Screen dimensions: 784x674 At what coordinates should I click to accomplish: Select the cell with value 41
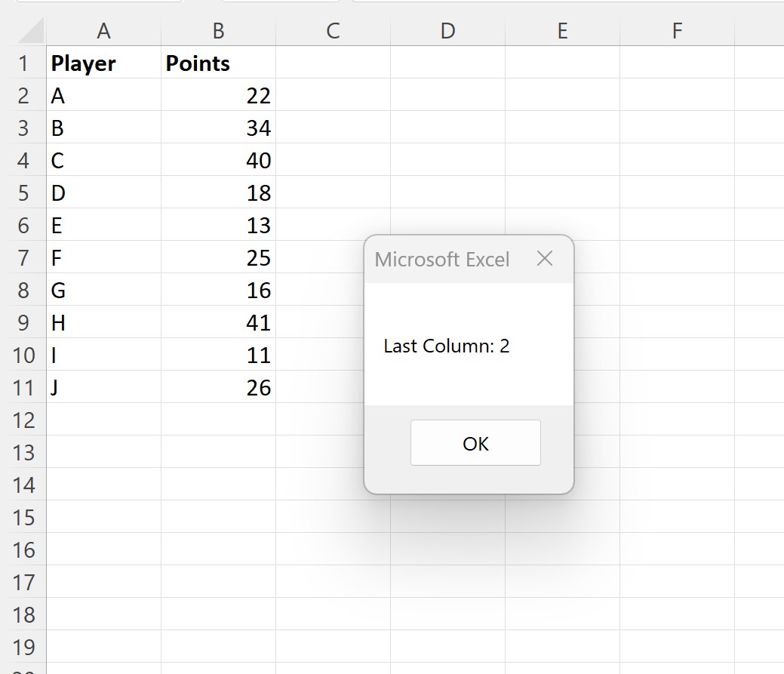click(218, 322)
